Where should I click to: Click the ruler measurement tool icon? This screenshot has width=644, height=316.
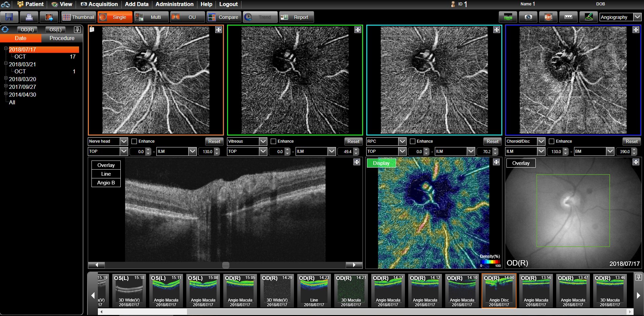[x=568, y=17]
